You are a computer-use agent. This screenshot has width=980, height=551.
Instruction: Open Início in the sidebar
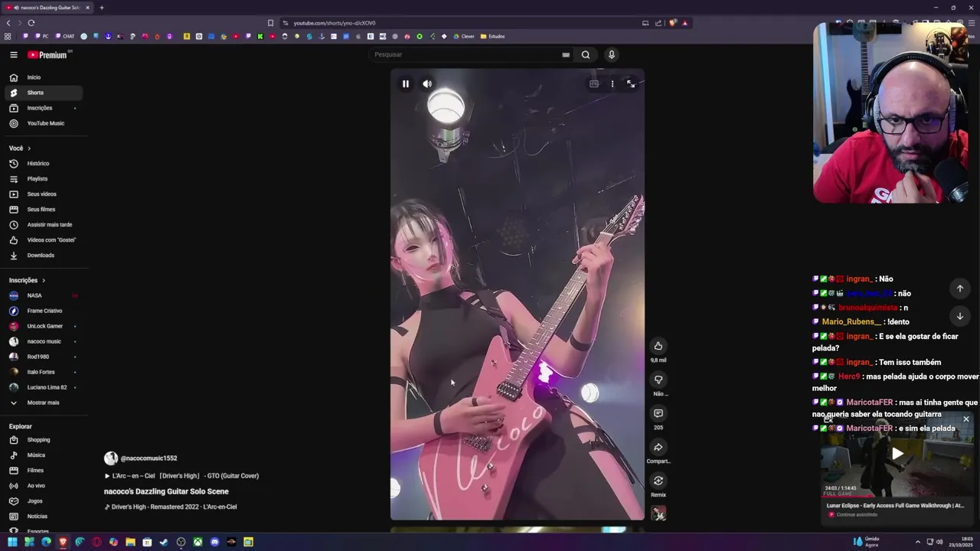point(44,77)
